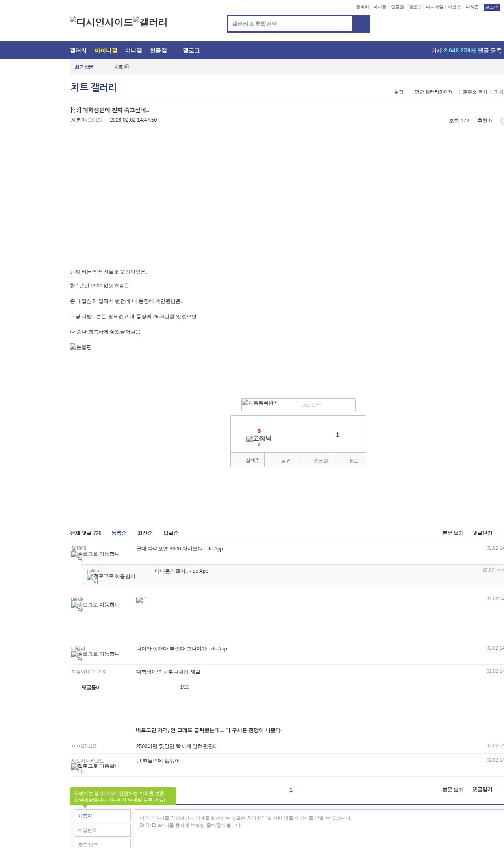The height and width of the screenshot is (848, 504).
Task: Open the 미니갤 navigation tab in blue bar
Action: coord(133,51)
